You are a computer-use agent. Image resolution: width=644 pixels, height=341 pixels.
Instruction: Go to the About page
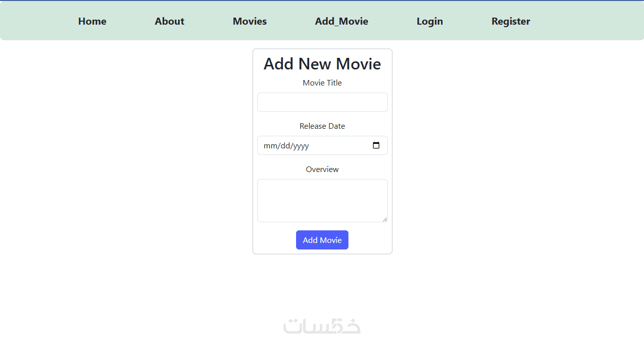[x=169, y=21]
